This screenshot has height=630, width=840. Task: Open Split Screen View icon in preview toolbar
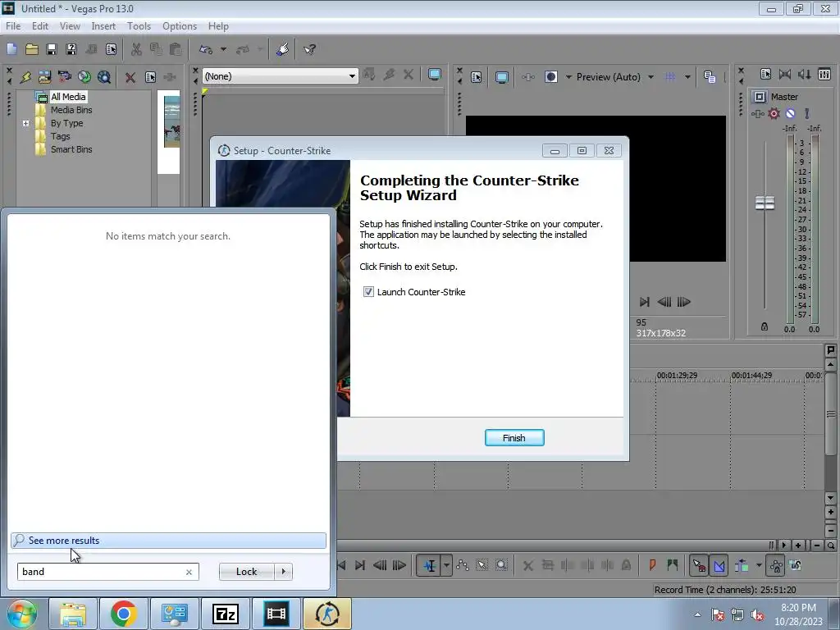551,76
